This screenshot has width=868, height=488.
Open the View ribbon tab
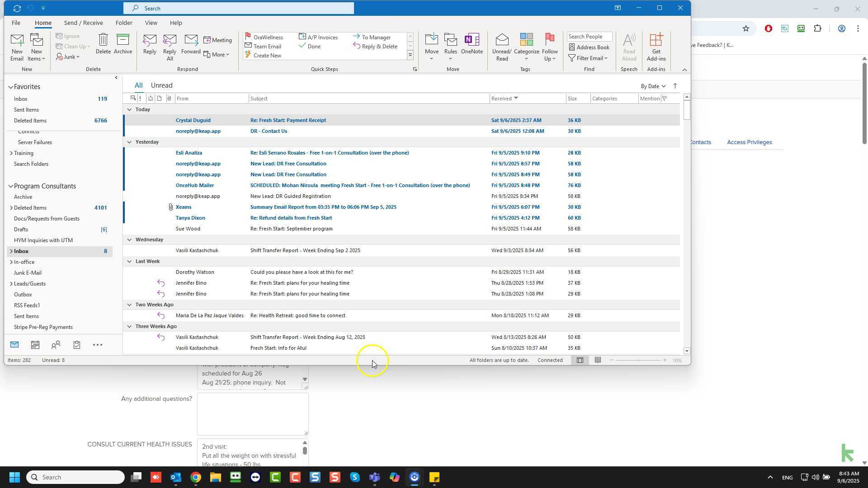(151, 23)
